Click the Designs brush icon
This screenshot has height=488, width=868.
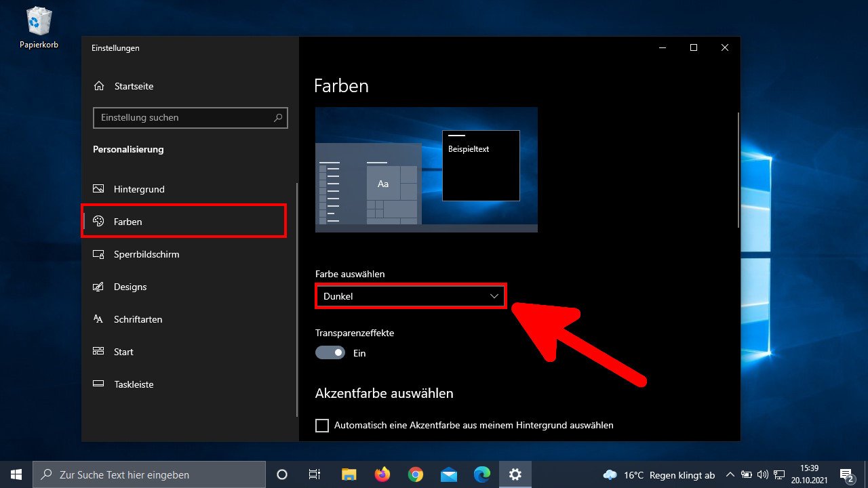click(x=99, y=287)
